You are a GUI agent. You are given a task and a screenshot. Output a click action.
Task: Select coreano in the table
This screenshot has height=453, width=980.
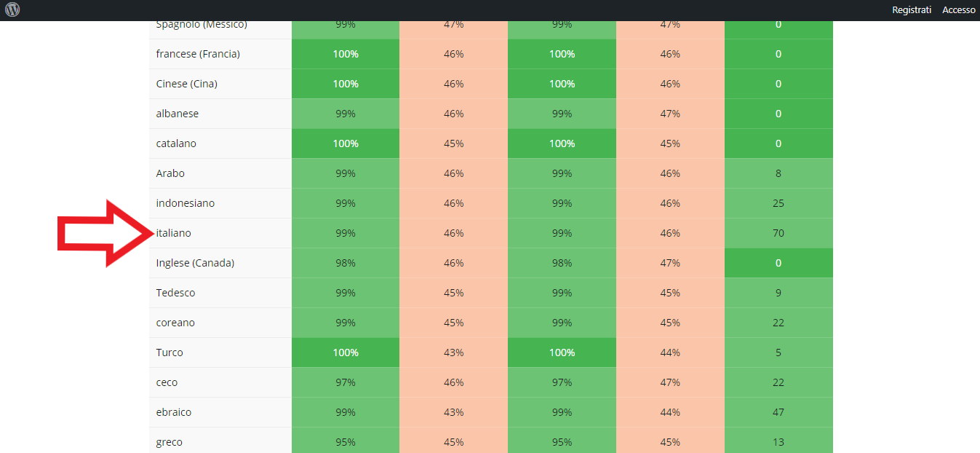click(175, 323)
